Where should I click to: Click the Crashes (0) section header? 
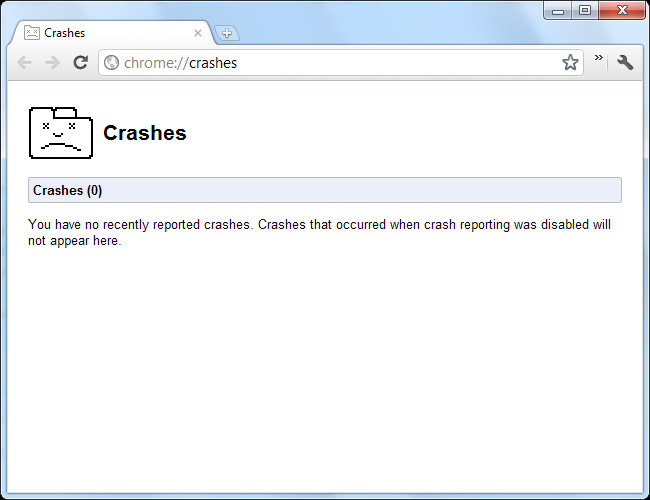pos(325,190)
